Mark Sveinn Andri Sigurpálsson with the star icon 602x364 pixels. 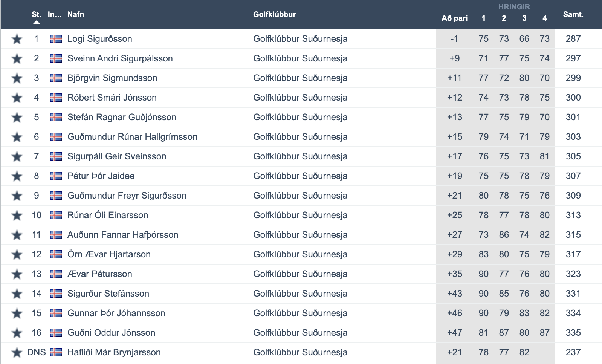point(17,58)
